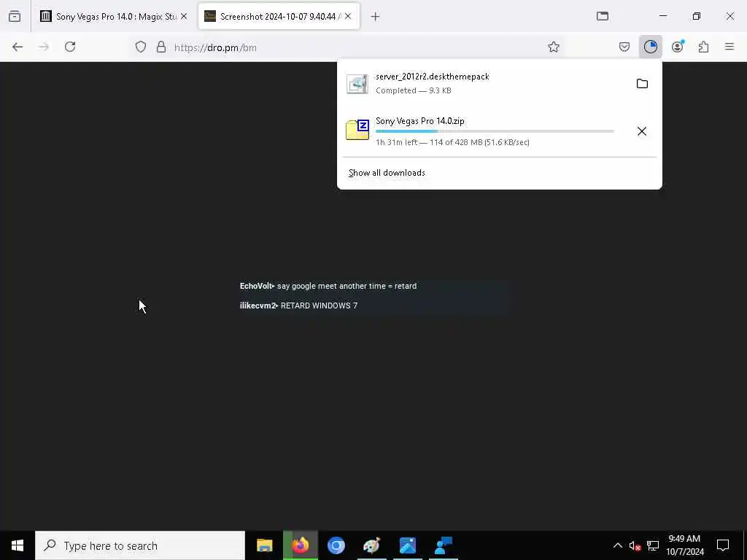Screen dimensions: 747x560
Task: Restore down the Firefox window
Action: pos(697,16)
